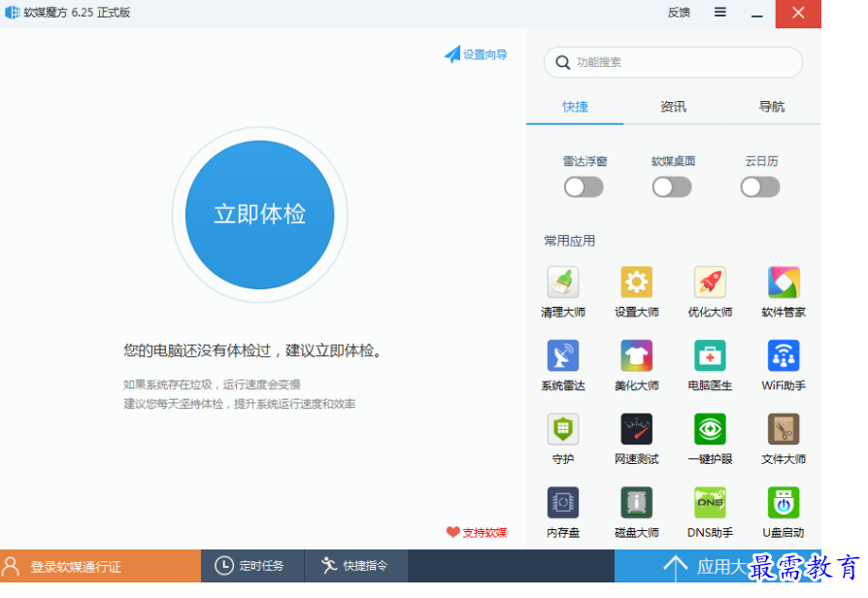Switch to the 快捷 tab
The image size is (868, 598).
[x=575, y=107]
